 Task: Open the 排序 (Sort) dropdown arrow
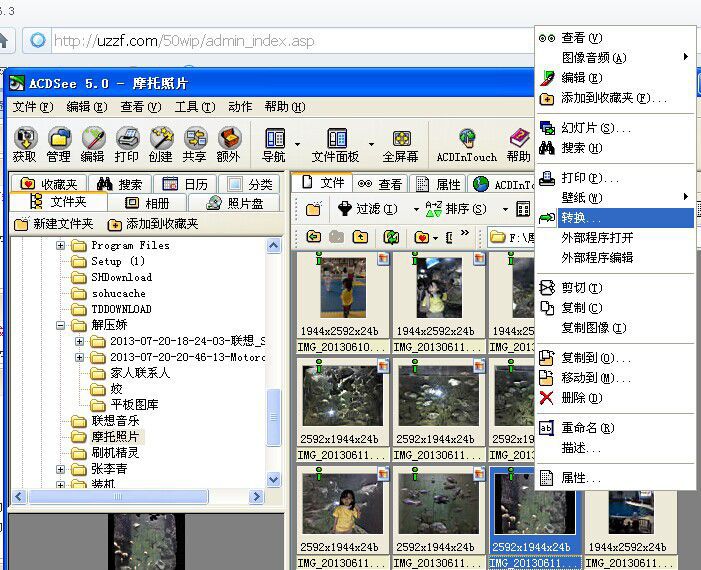[x=505, y=209]
